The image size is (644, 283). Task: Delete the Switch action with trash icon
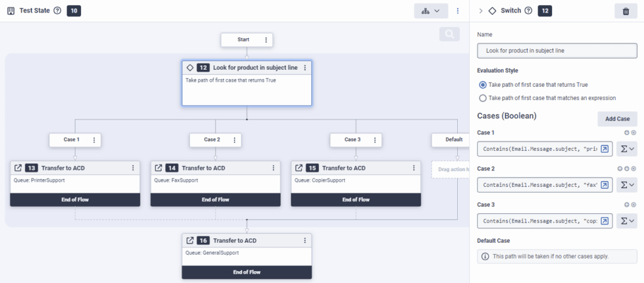(x=625, y=11)
